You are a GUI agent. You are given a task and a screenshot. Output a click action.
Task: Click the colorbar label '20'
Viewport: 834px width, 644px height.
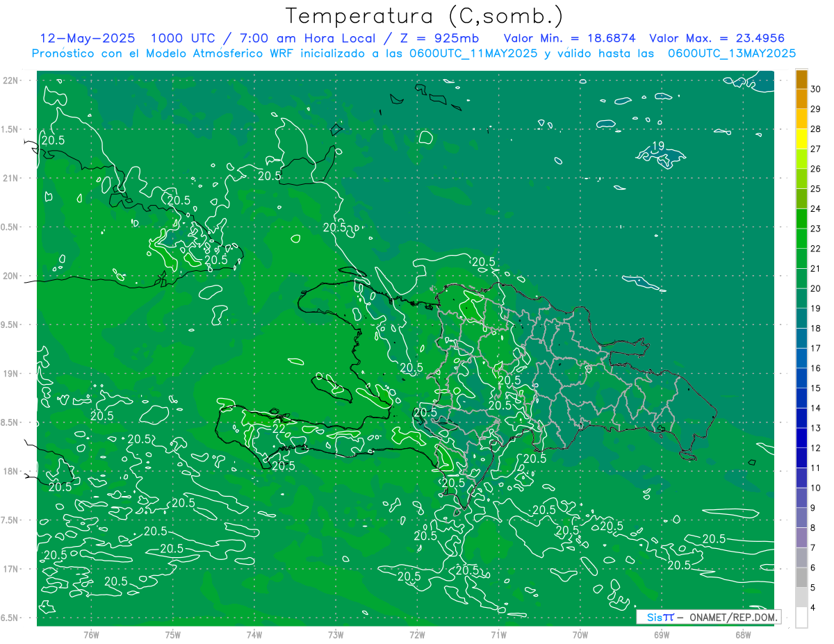(816, 288)
